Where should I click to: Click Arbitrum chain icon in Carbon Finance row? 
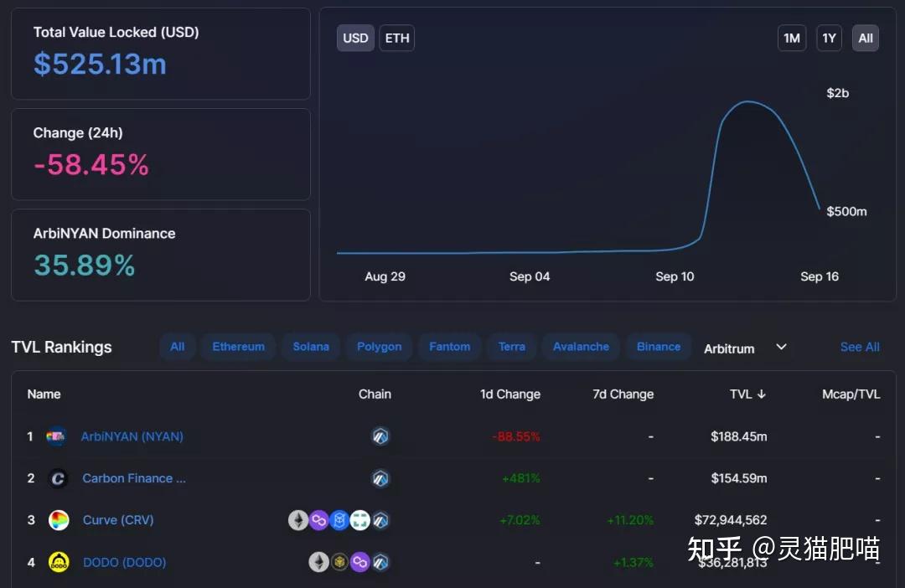point(380,478)
